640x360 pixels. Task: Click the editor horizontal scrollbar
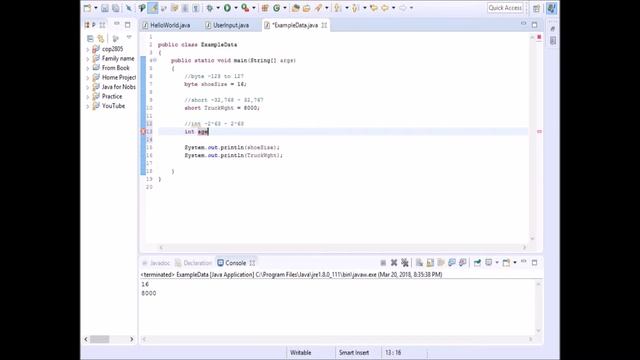tap(342, 247)
